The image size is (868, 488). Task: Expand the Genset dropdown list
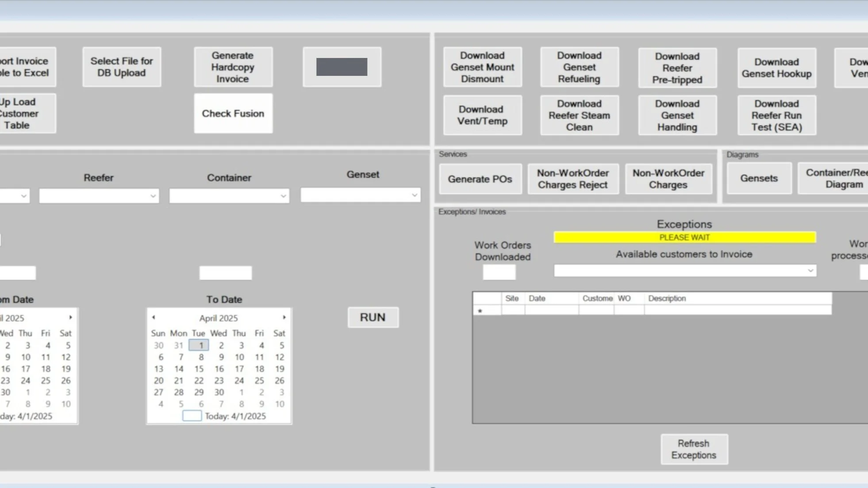tap(414, 195)
